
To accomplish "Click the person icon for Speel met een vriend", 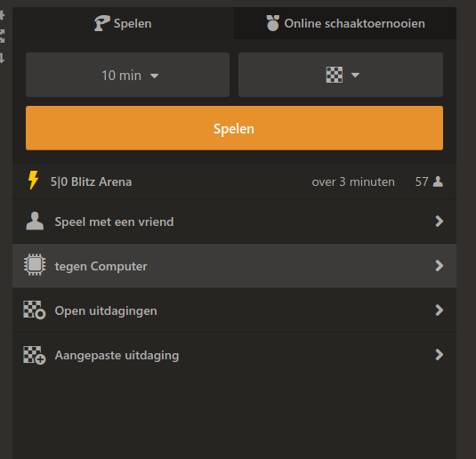I will point(35,221).
